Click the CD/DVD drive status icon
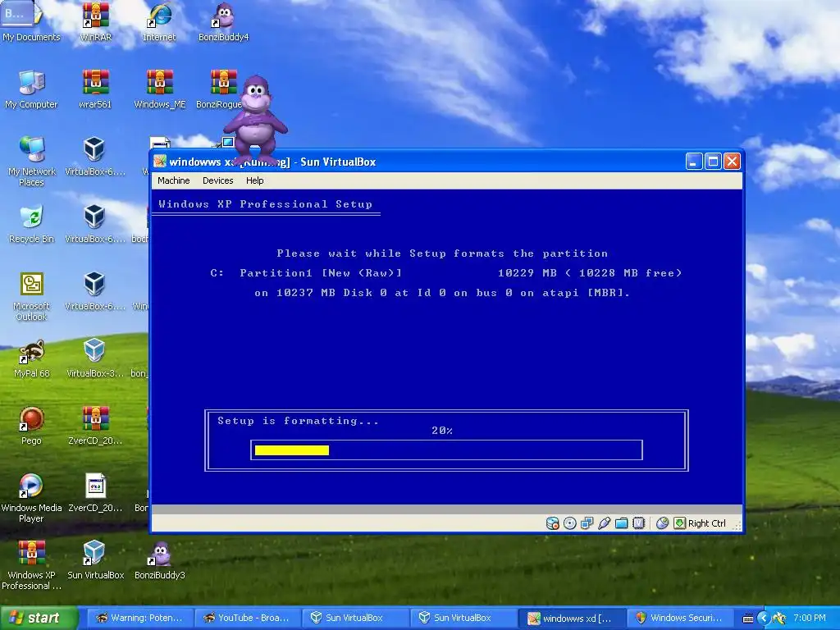Screen dimensions: 840x630 click(570, 523)
